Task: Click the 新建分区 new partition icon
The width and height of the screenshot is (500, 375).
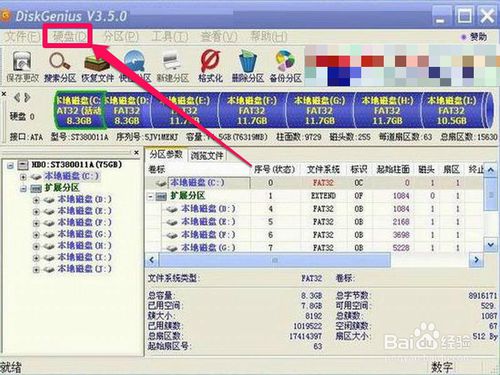Action: point(173,66)
